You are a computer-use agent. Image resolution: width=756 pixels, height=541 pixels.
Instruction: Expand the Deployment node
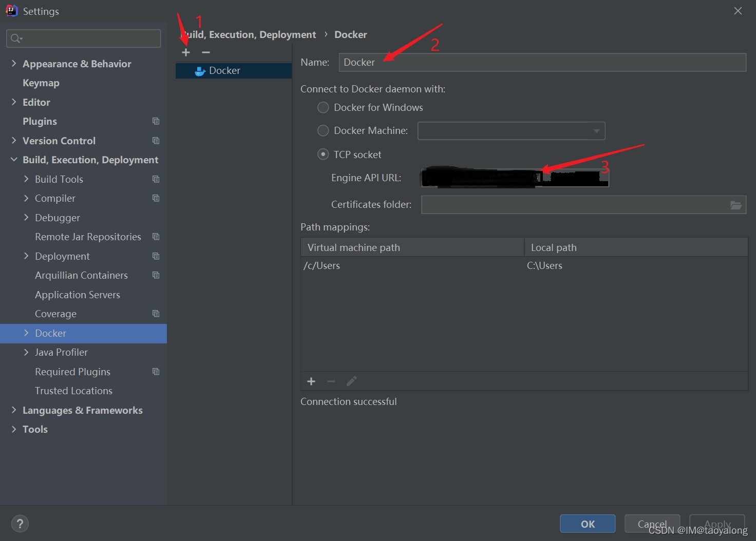point(26,256)
